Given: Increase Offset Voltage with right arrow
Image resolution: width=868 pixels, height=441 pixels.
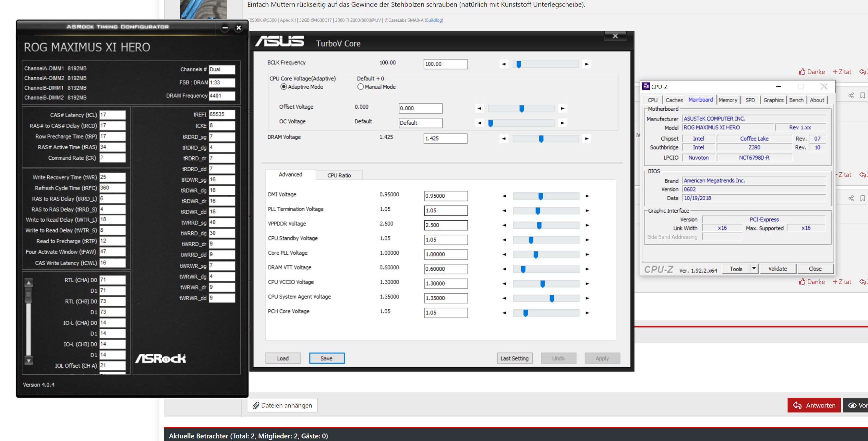Looking at the screenshot, I should click(x=562, y=108).
